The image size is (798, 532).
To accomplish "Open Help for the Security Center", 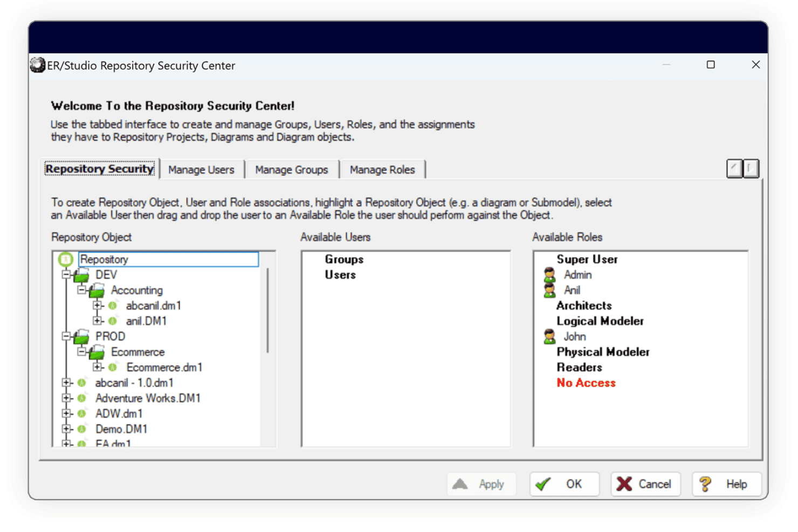I will (727, 484).
